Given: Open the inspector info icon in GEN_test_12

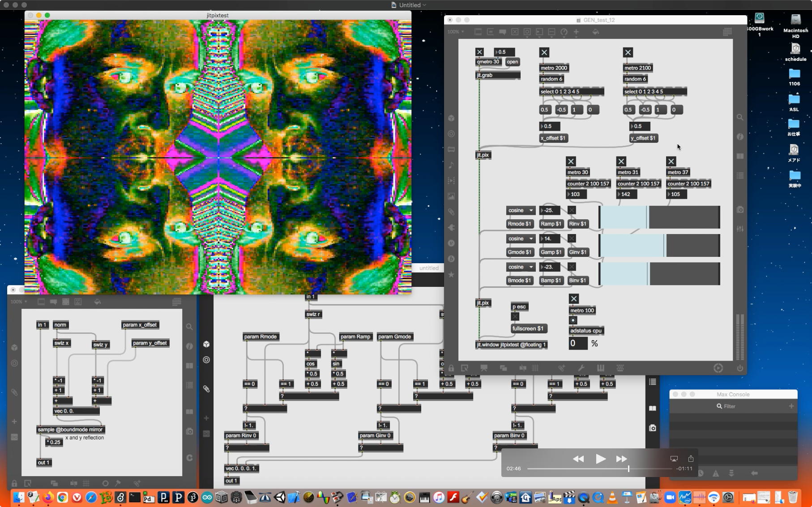Looking at the screenshot, I should click(x=740, y=136).
